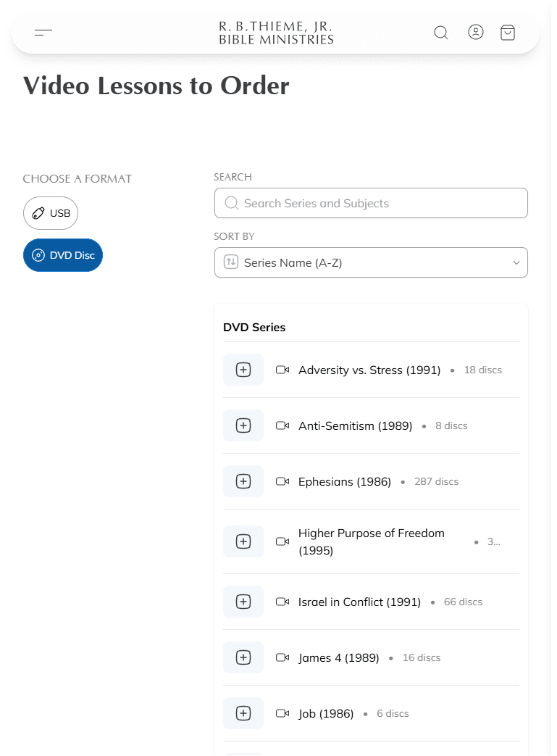The width and height of the screenshot is (557, 756).
Task: Click the plus button for James 4 (1989)
Action: click(243, 657)
